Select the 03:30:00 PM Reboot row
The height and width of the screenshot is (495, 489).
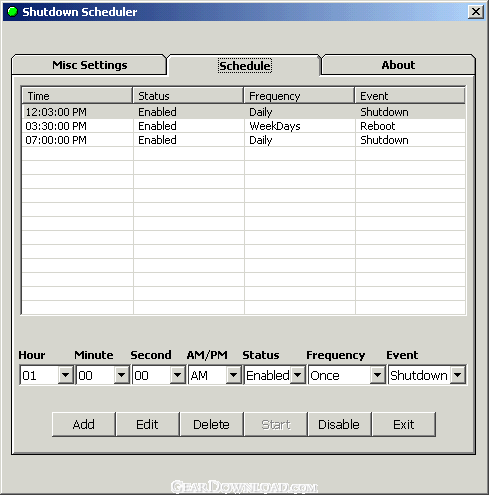point(244,126)
